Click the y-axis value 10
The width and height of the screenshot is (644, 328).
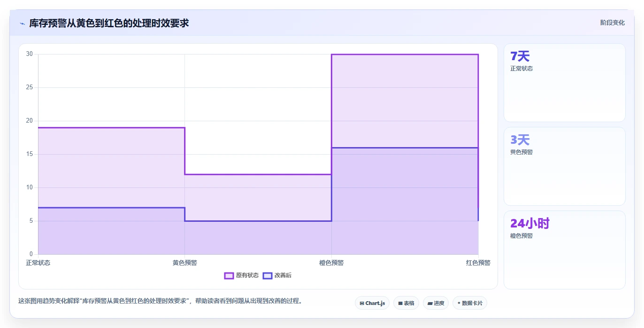(x=30, y=187)
